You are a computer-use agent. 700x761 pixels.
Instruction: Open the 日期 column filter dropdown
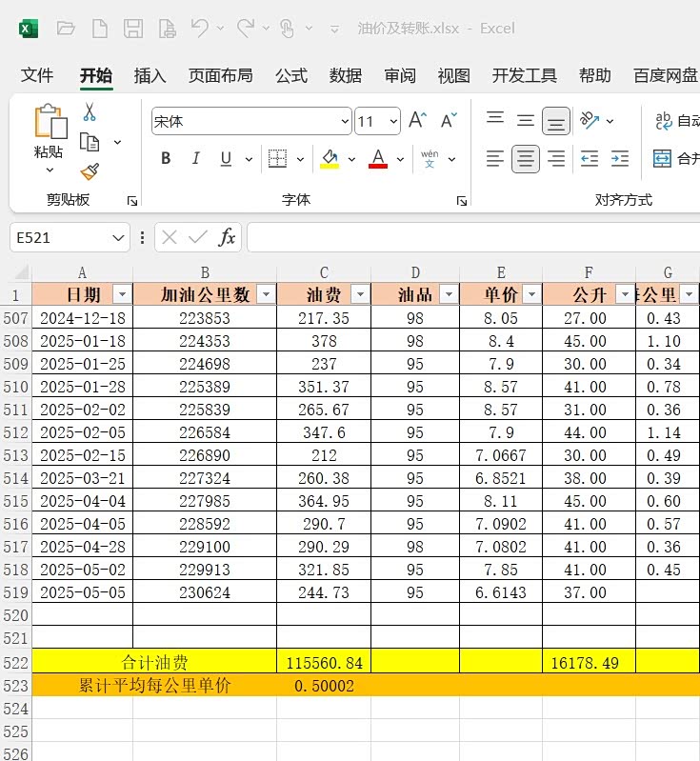pyautogui.click(x=121, y=294)
